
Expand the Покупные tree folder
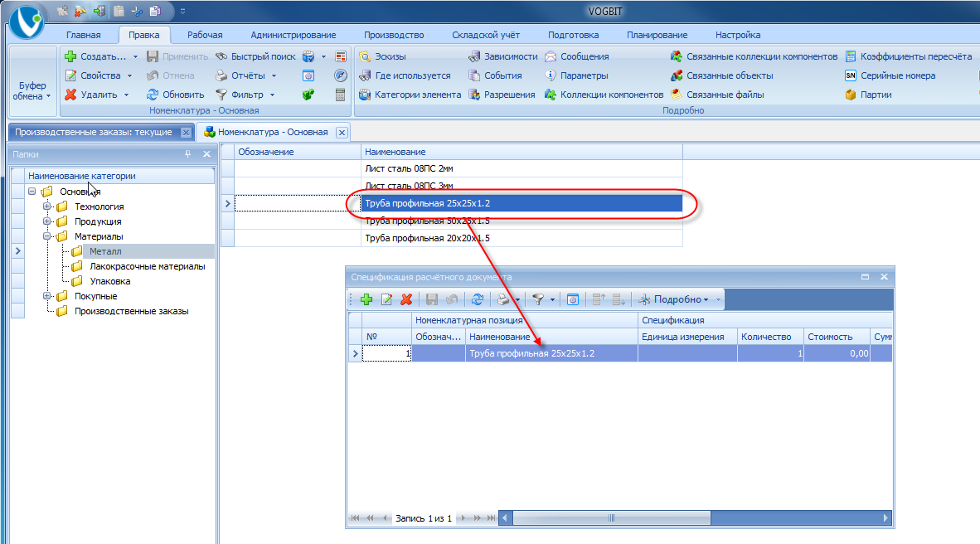click(x=47, y=296)
